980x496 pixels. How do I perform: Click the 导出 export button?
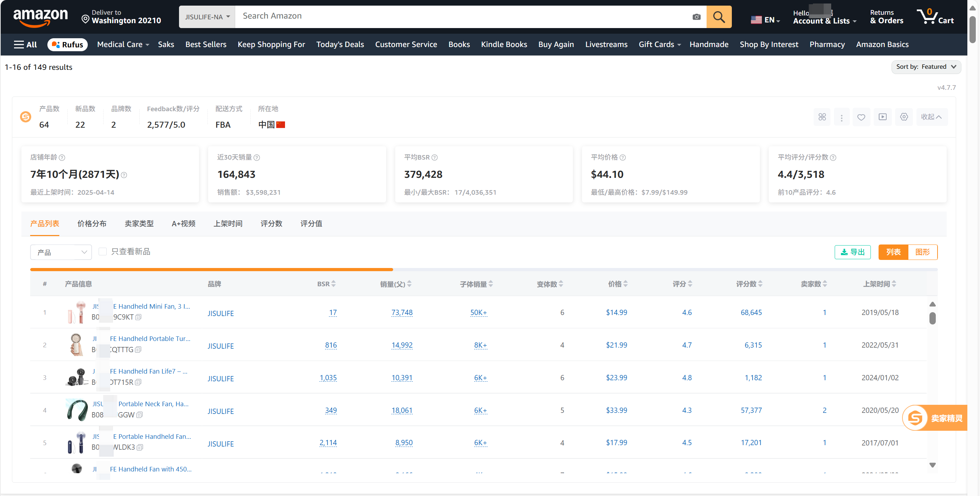pos(852,252)
